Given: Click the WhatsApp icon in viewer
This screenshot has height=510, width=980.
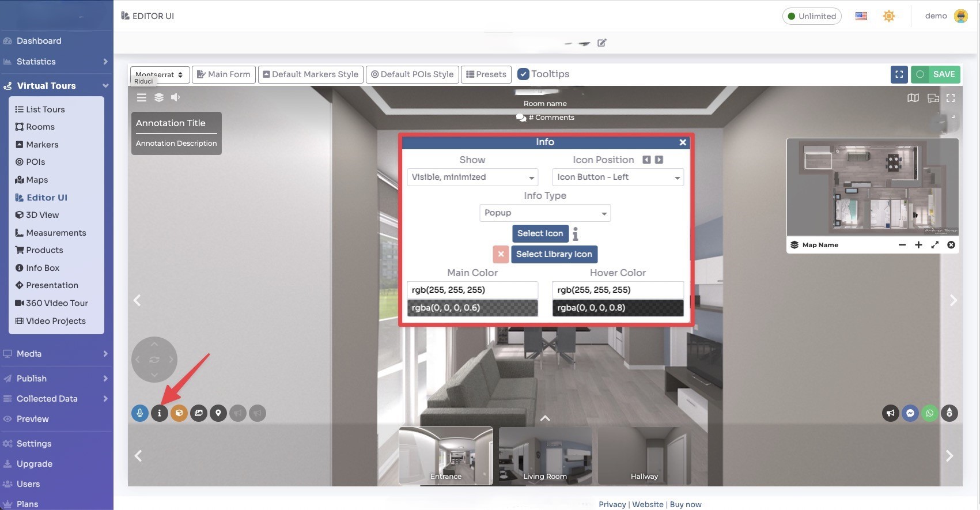Looking at the screenshot, I should (x=929, y=413).
